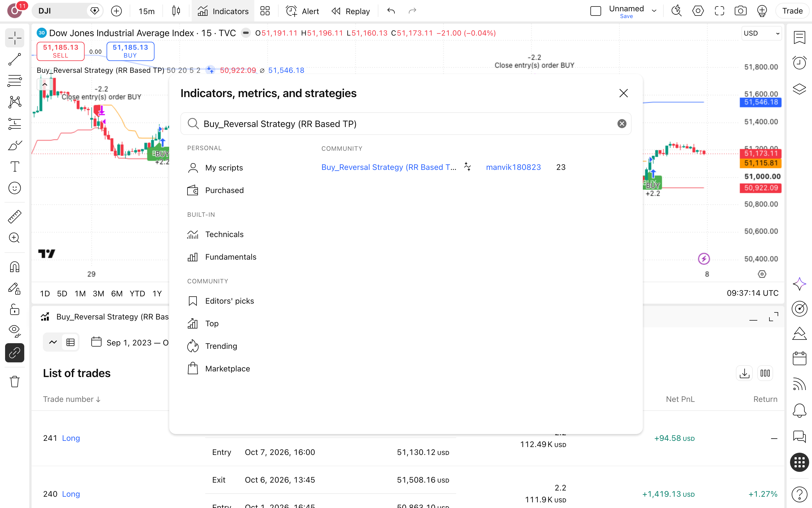
Task: Toggle magnet mode for drawings
Action: [x=14, y=267]
